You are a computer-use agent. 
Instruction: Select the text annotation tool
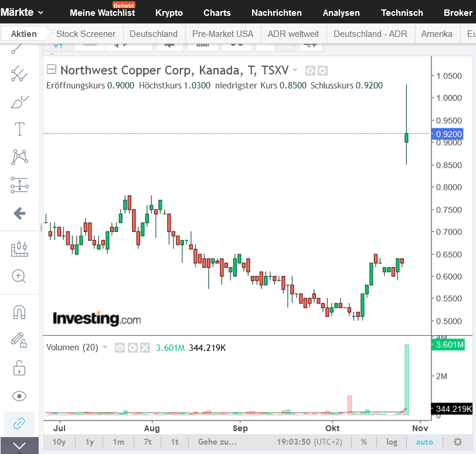coord(19,129)
